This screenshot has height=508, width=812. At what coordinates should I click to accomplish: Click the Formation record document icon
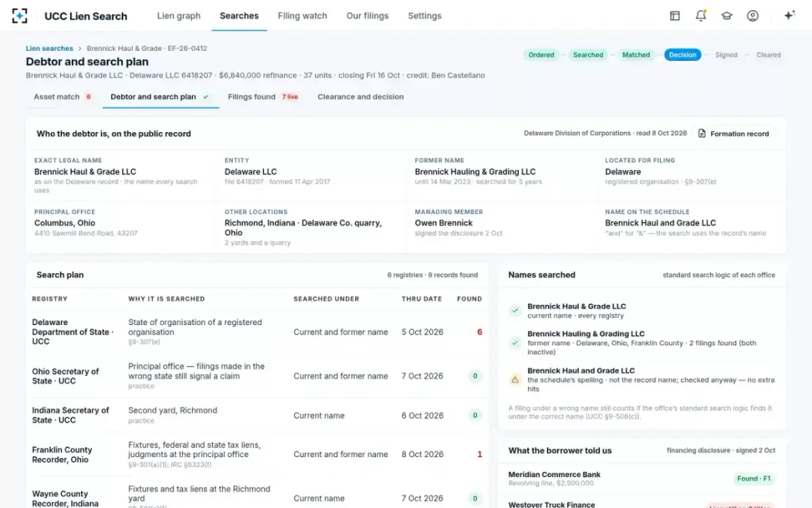(702, 133)
